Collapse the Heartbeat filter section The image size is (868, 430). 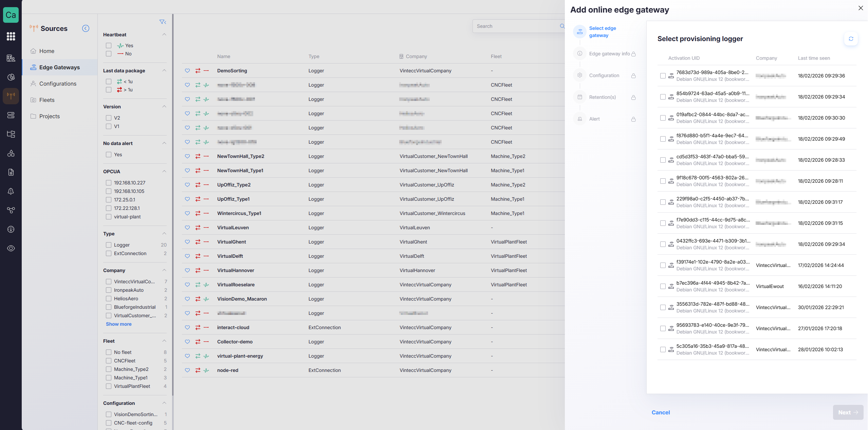[164, 35]
